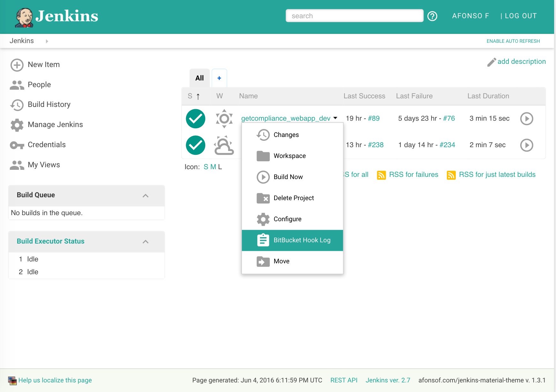Screen dimensions: 556x392
Task: Open the getcompliance_webapp_dev dropdown arrow
Action: (x=335, y=118)
